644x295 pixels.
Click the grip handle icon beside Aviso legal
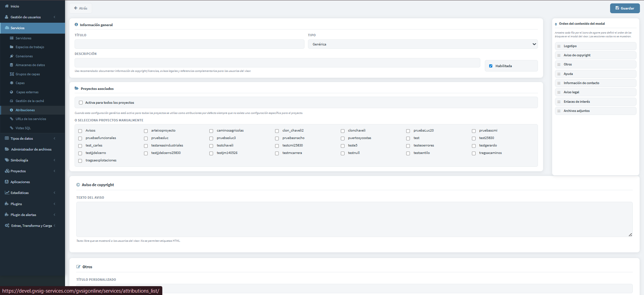(559, 92)
